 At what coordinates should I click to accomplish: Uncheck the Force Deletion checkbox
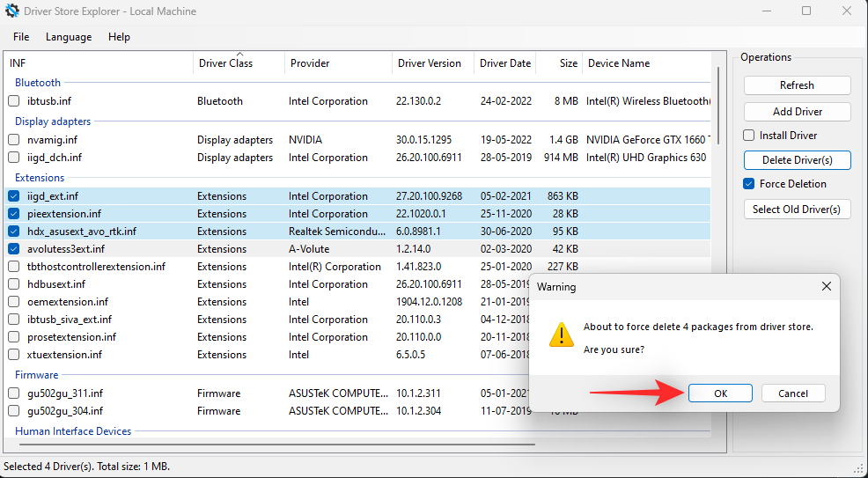coord(749,184)
